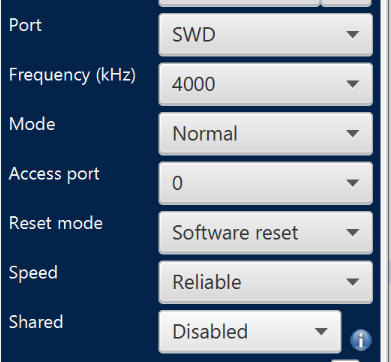
Task: Click the arrow icon on Shared combo
Action: (x=321, y=331)
